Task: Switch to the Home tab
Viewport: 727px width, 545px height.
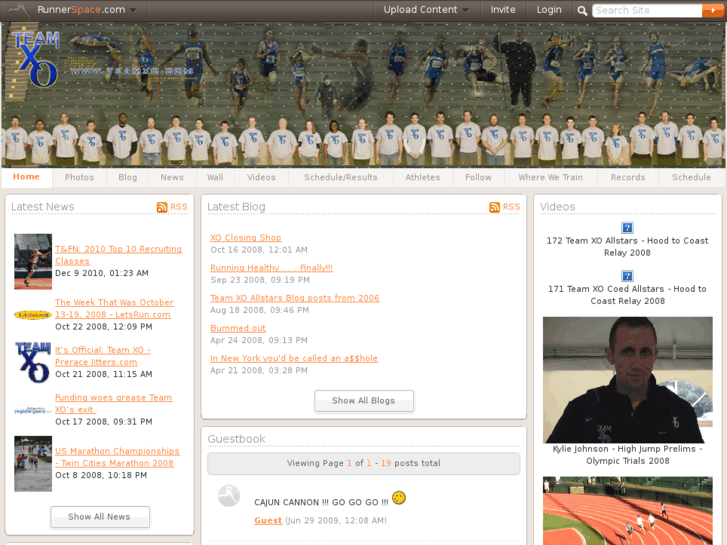Action: (26, 177)
